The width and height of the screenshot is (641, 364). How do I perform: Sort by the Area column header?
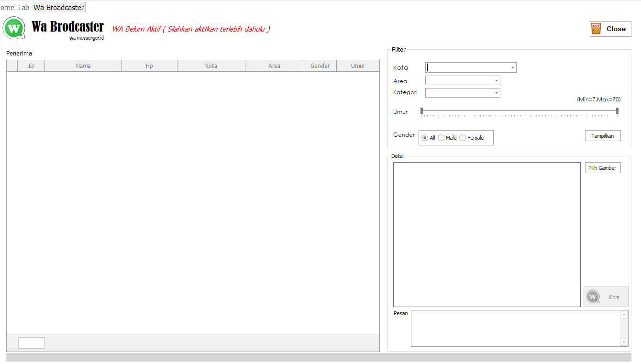274,66
